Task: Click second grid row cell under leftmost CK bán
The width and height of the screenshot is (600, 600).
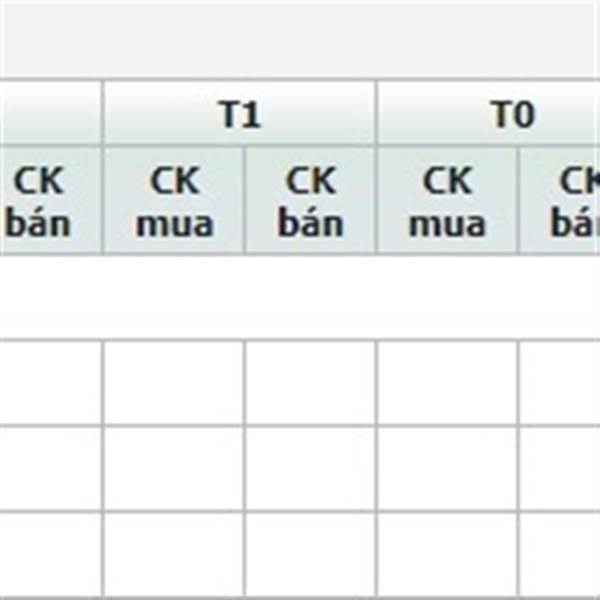Action: (x=51, y=468)
